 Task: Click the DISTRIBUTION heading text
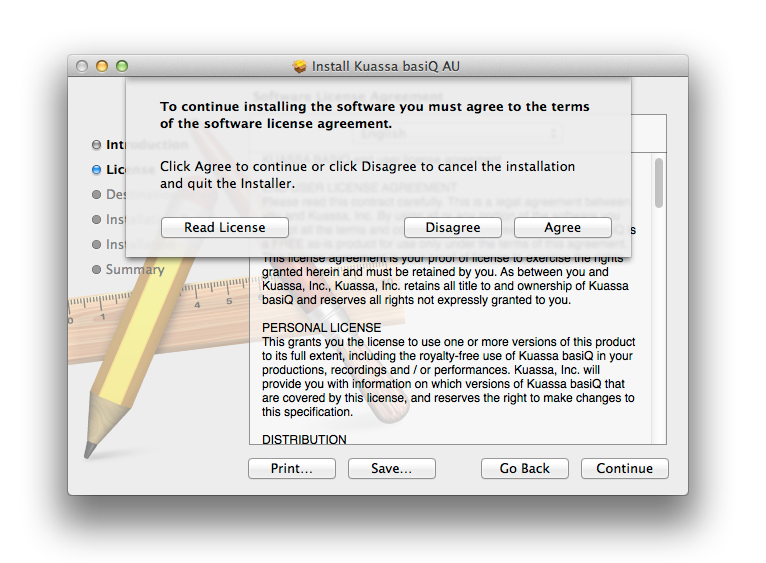(304, 439)
